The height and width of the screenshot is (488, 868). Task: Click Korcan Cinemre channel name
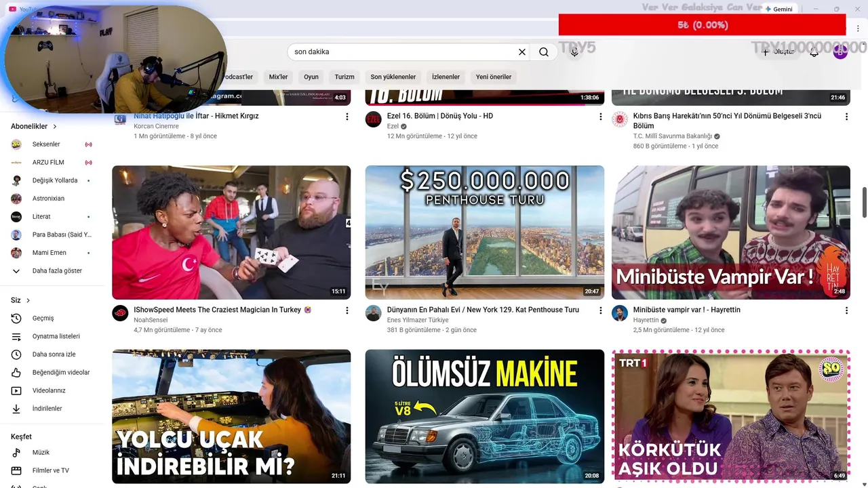(156, 126)
